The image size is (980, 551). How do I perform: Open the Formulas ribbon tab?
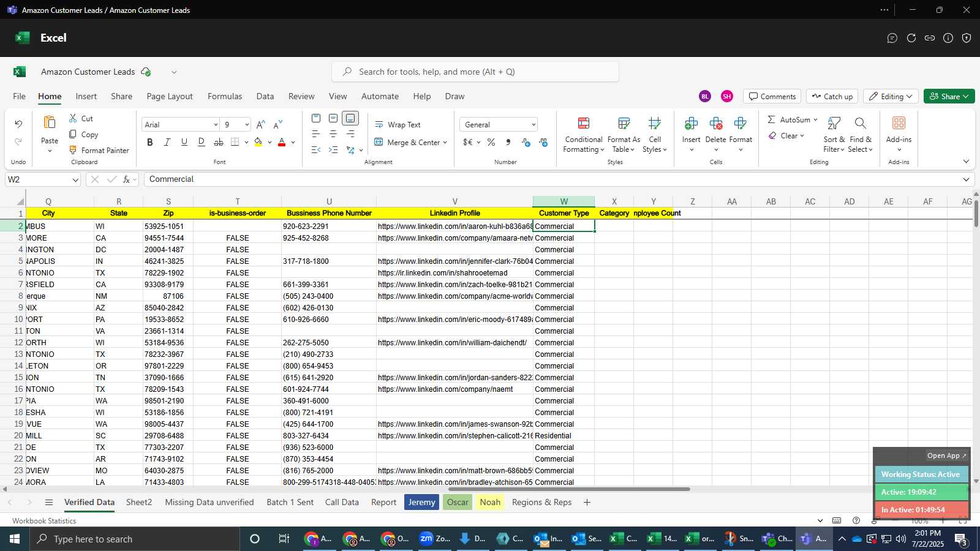(x=225, y=96)
